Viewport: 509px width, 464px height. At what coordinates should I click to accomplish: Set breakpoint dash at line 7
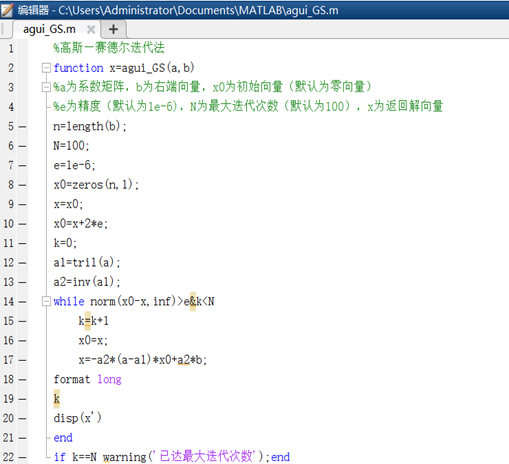pos(22,165)
